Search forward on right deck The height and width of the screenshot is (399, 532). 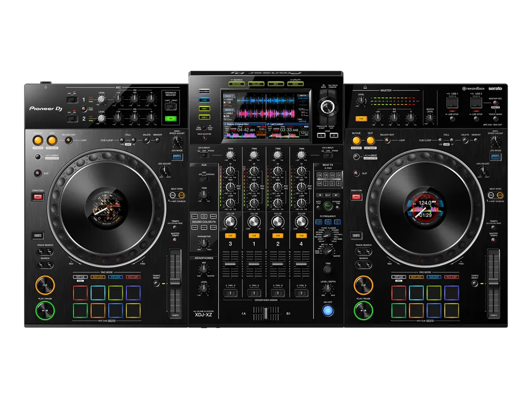368,264
